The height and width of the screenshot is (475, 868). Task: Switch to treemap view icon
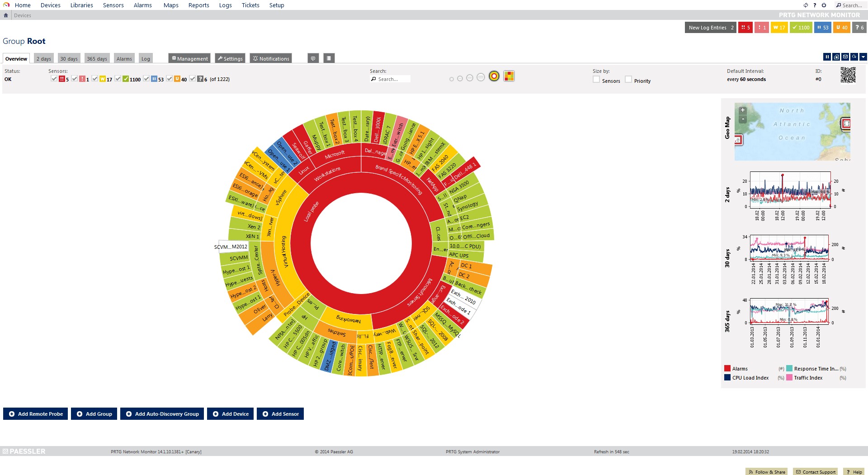(x=509, y=76)
